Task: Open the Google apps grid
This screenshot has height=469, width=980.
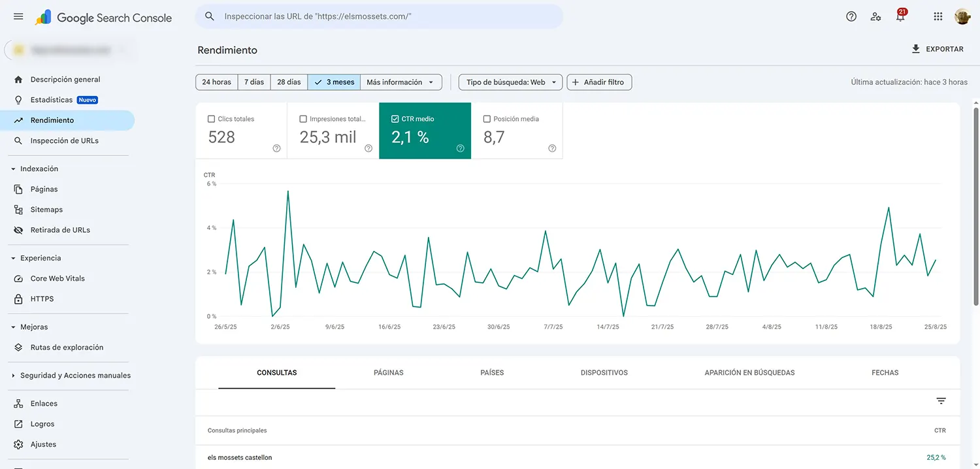Action: [x=938, y=16]
